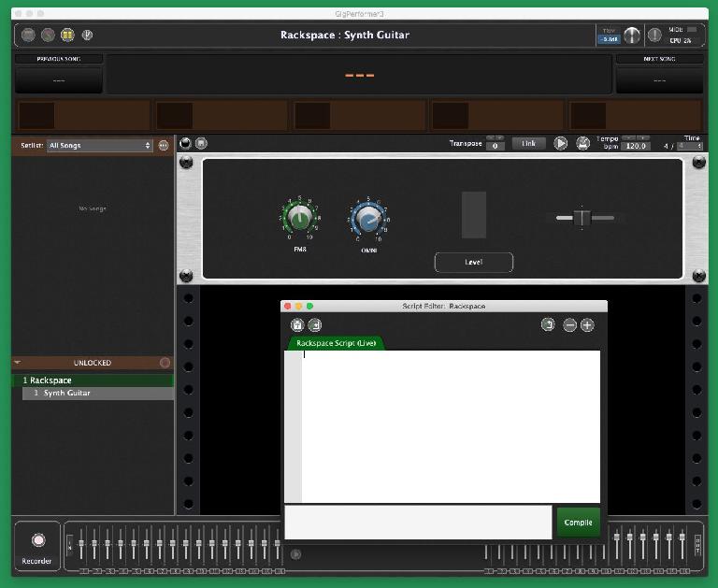Click the third brown song part tile
Screen dimensions: 718x588
pos(359,115)
